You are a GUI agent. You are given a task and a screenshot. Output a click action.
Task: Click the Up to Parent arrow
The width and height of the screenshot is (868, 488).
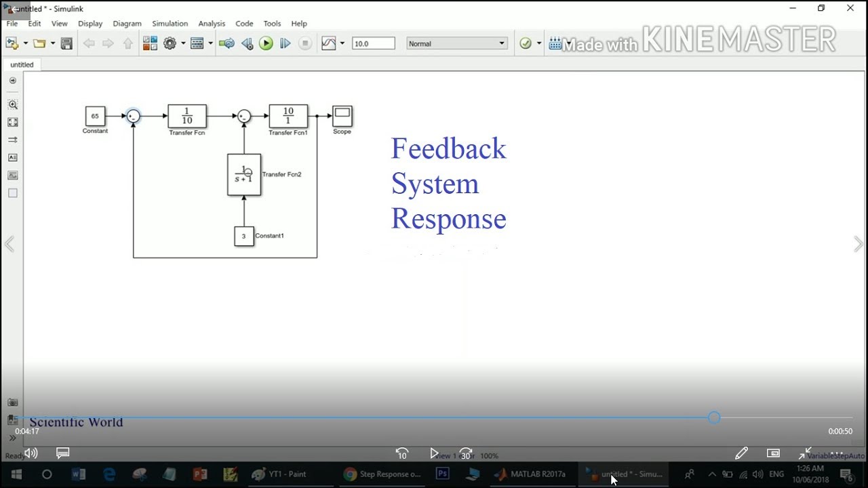(x=127, y=43)
